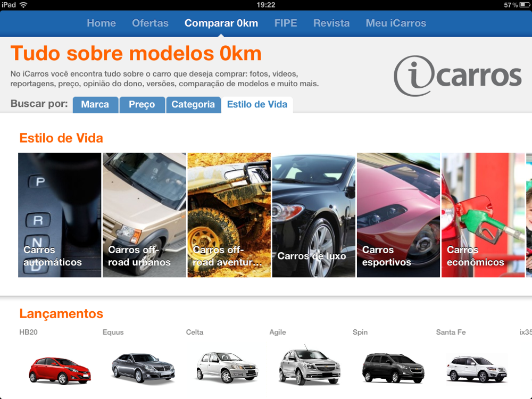Open Carros off-road aventura tile
Viewport: 532px width, 399px height.
coord(229,215)
